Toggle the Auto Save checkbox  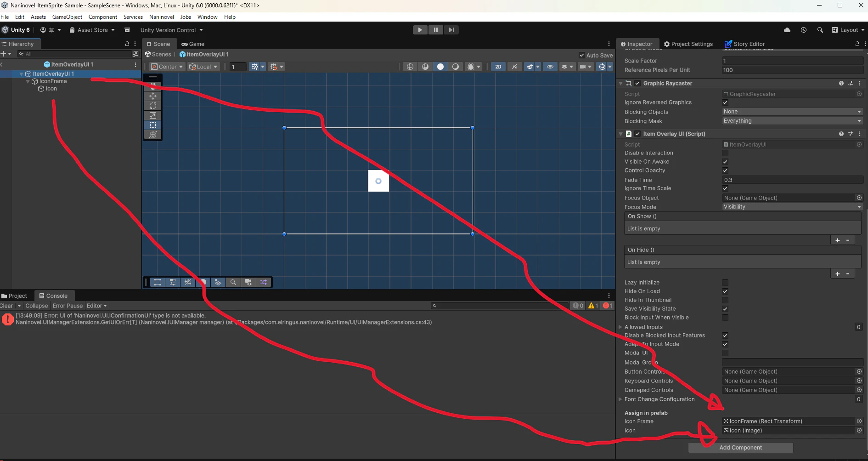pyautogui.click(x=582, y=56)
